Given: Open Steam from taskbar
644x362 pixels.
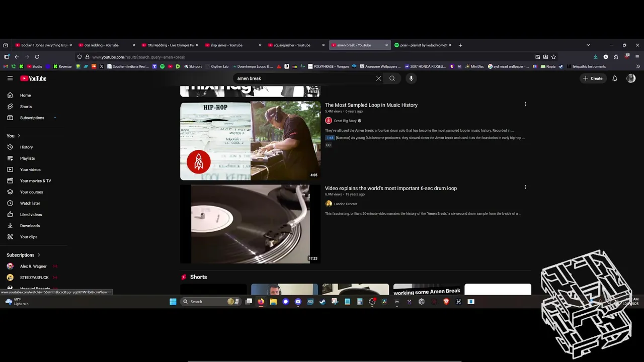Looking at the screenshot, I should pos(323,302).
